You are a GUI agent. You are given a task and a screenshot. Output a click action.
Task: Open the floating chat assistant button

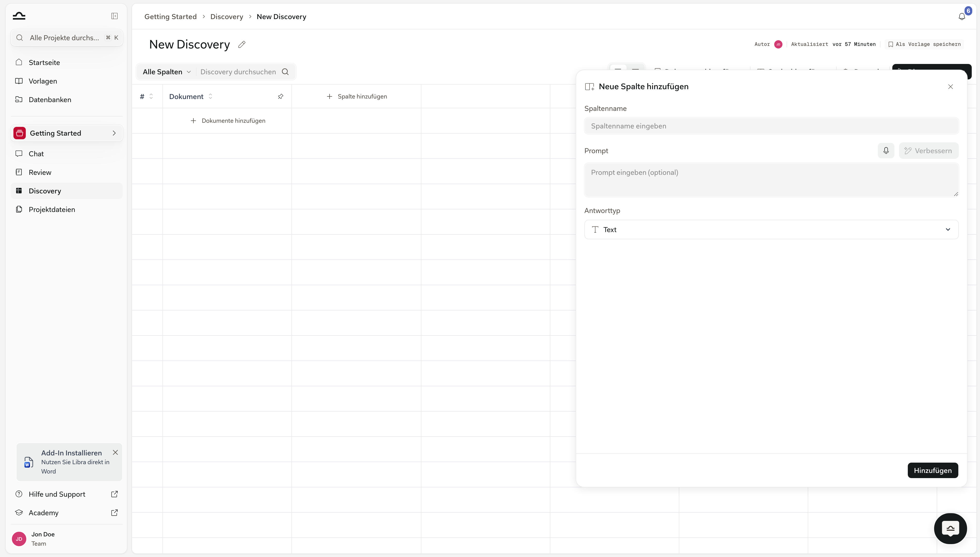(x=951, y=528)
